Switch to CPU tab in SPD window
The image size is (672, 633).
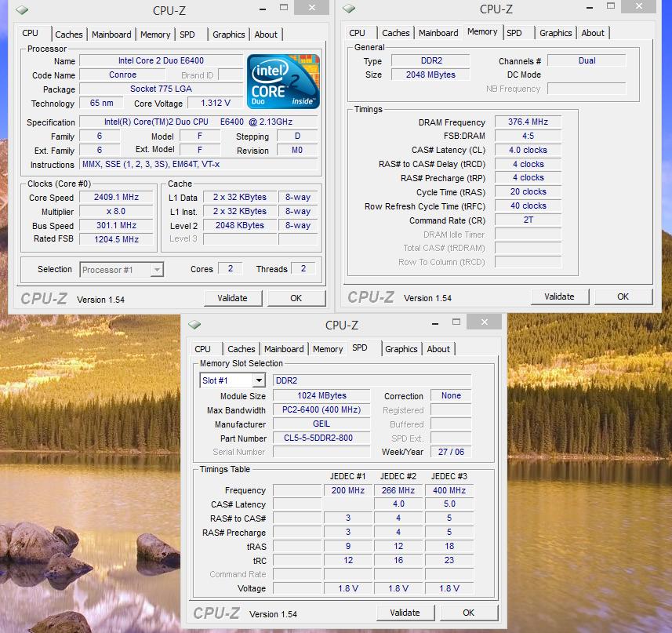coord(203,349)
